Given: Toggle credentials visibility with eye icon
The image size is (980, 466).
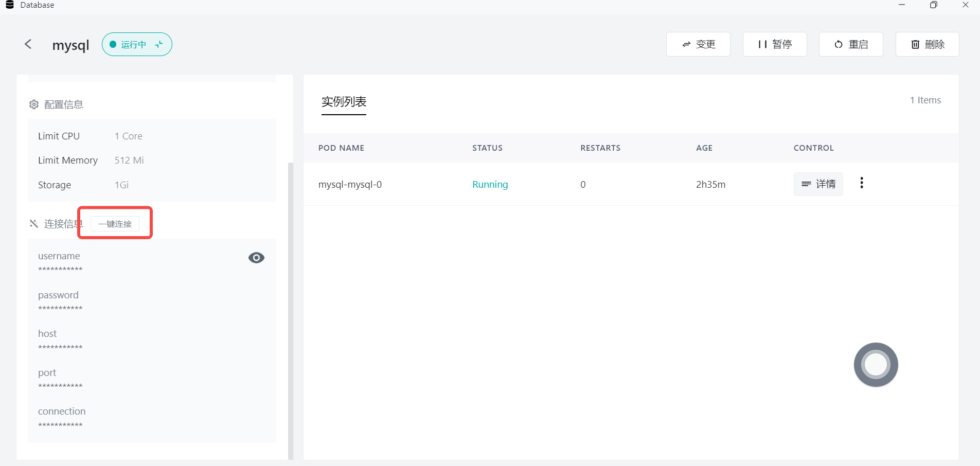Looking at the screenshot, I should pyautogui.click(x=256, y=258).
